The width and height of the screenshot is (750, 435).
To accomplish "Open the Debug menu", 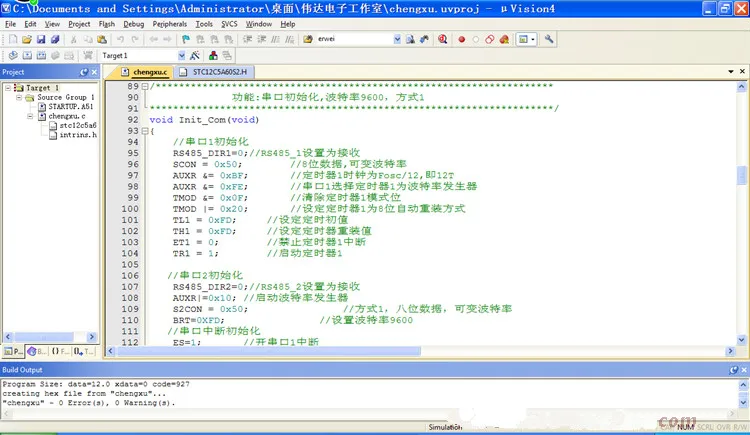I will (x=133, y=24).
